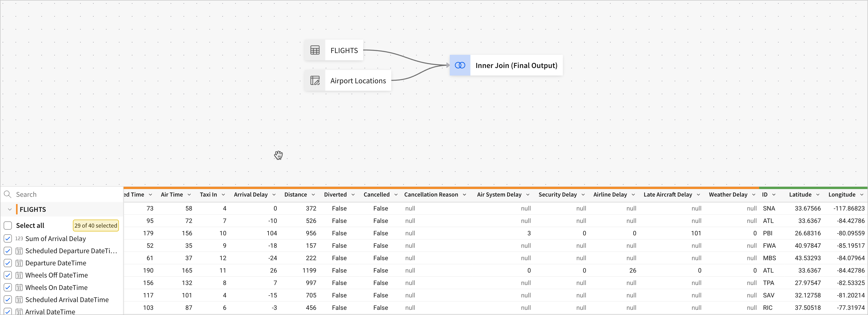
Task: Click the Inner Join circles icon
Action: tap(460, 65)
